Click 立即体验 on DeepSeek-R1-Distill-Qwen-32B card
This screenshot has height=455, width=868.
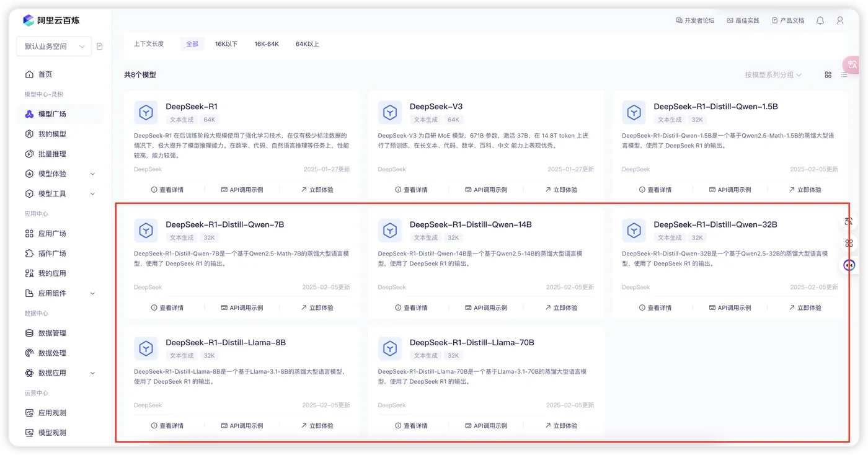click(805, 307)
